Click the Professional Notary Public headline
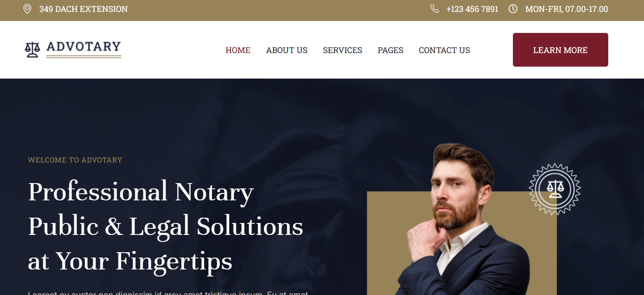644x295 pixels. pos(166,226)
